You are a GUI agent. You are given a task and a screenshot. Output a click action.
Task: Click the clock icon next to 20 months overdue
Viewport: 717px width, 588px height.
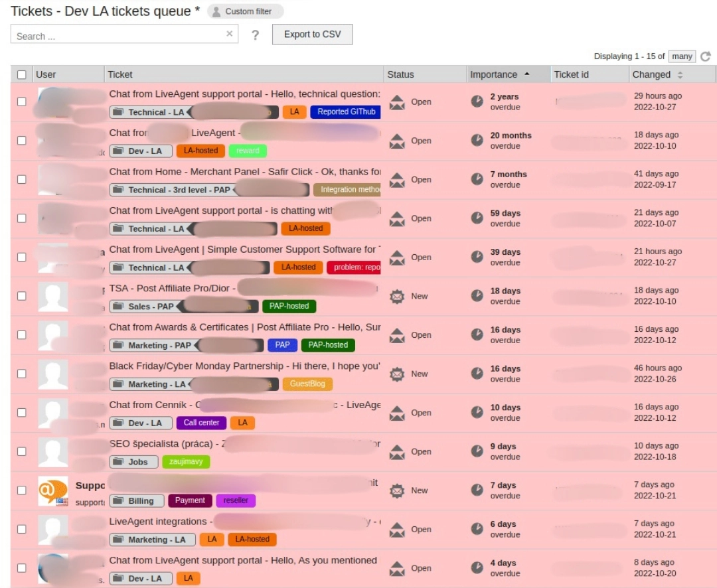tap(477, 141)
